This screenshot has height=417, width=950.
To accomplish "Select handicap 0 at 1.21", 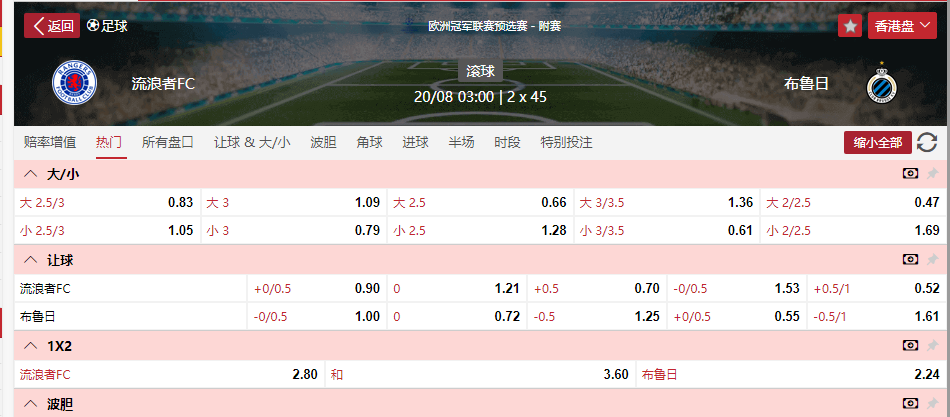I will pyautogui.click(x=457, y=289).
